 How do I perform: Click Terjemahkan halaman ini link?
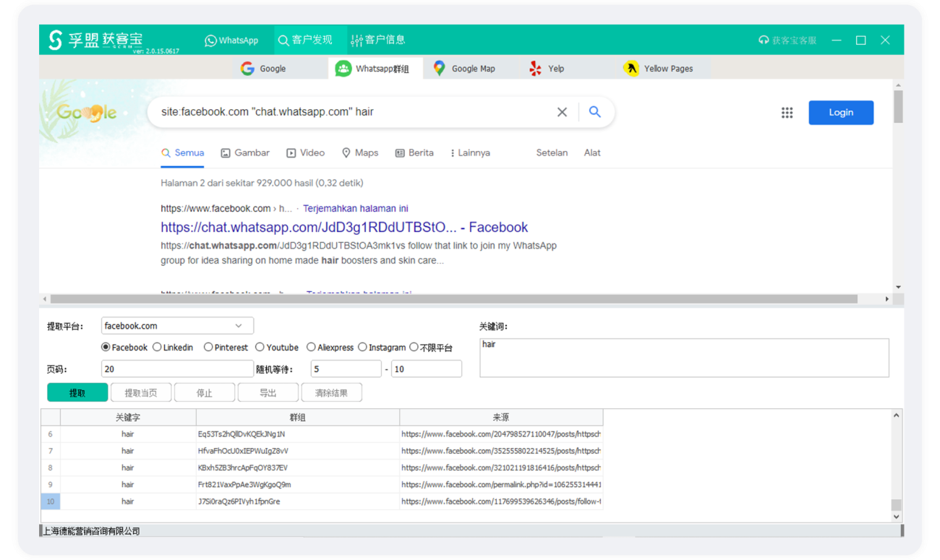coord(356,209)
